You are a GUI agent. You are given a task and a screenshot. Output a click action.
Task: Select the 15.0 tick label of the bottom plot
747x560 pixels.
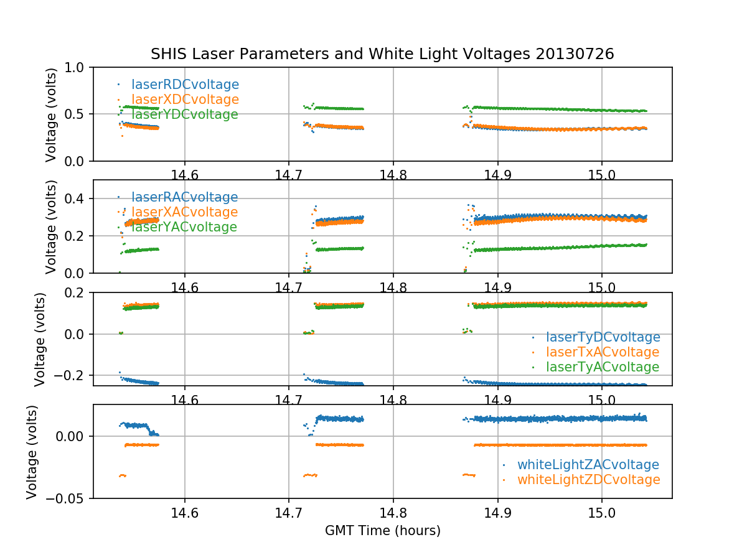pos(601,513)
